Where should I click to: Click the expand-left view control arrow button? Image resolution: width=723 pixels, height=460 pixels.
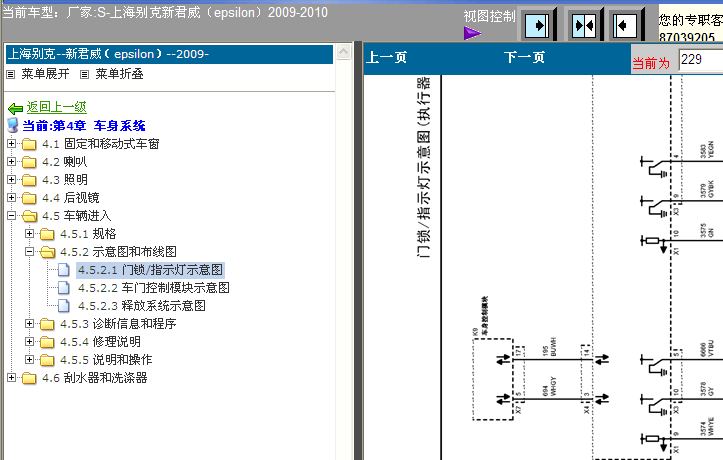(625, 25)
